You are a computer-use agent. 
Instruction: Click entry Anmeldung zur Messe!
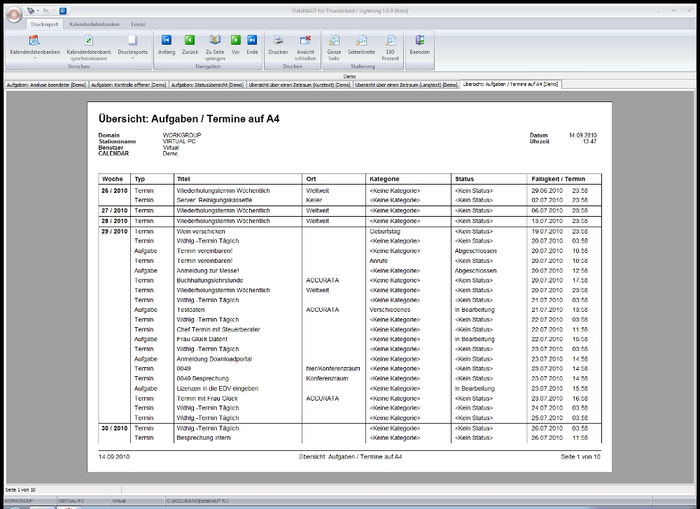pyautogui.click(x=208, y=271)
